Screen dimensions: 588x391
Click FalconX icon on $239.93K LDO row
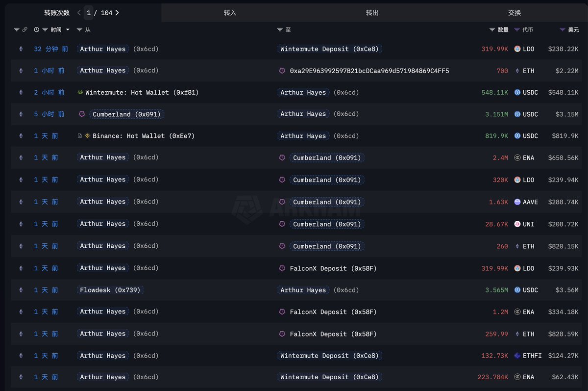click(282, 268)
